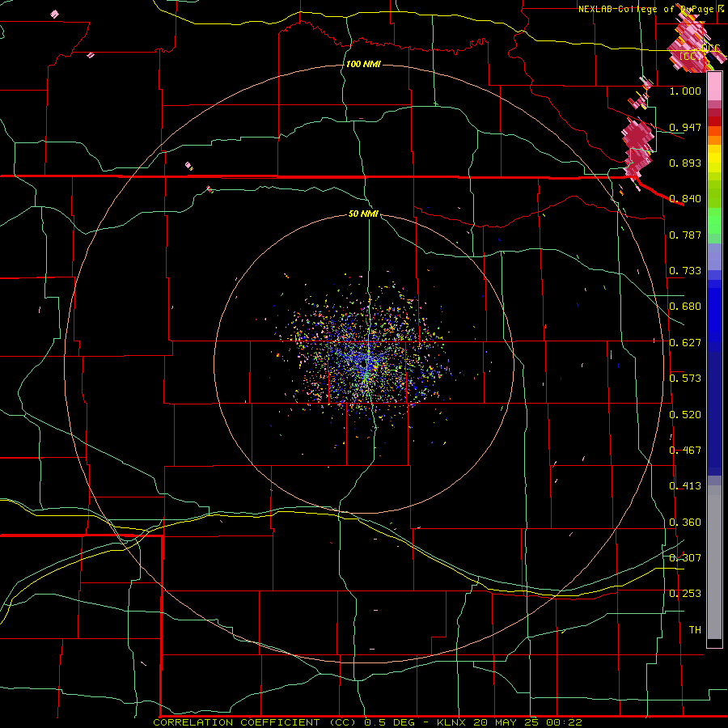The width and height of the screenshot is (728, 728).
Task: Click the pink band of the color bar
Action: click(714, 87)
